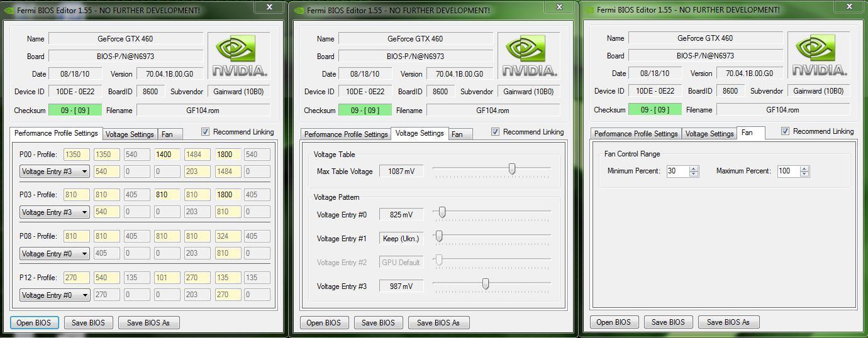Open the P03 profile Voltage Entry #3 dropdown
This screenshot has width=868, height=338.
tap(55, 212)
